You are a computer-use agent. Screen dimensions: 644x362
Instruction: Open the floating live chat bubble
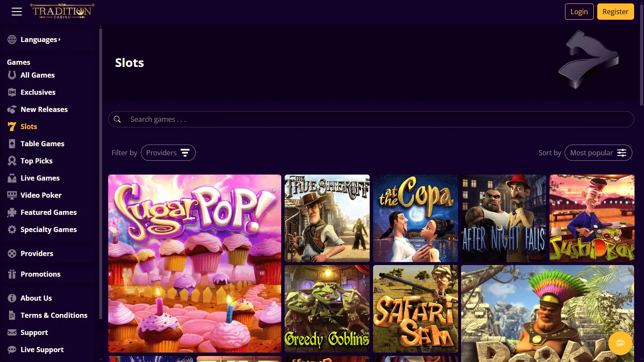[620, 343]
